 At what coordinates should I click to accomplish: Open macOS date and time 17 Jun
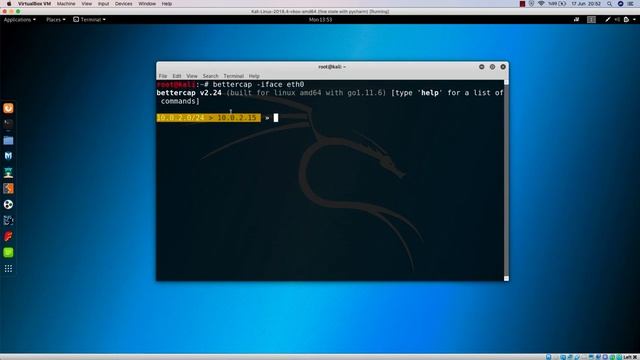tap(586, 4)
